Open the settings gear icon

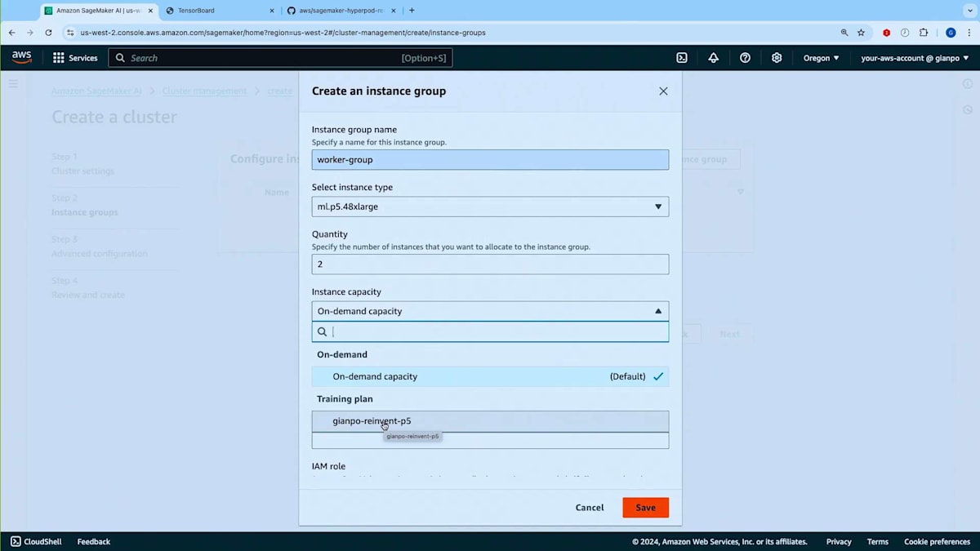coord(777,58)
